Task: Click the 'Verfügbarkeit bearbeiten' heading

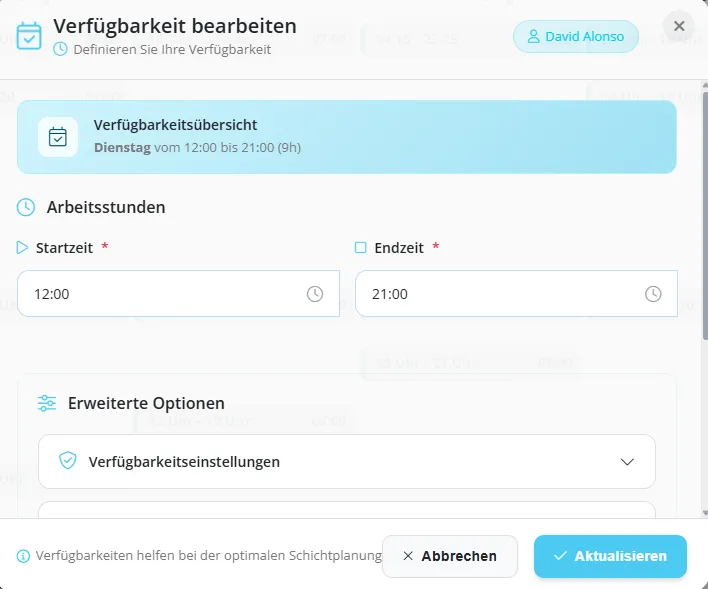Action: pos(175,26)
